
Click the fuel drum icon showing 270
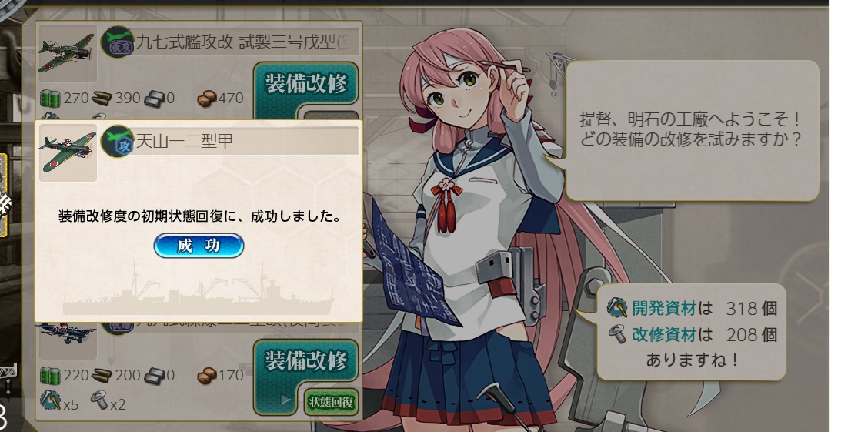pos(50,99)
